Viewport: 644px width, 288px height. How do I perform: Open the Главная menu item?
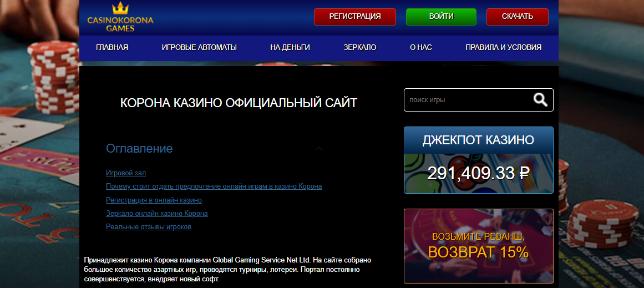pos(112,47)
